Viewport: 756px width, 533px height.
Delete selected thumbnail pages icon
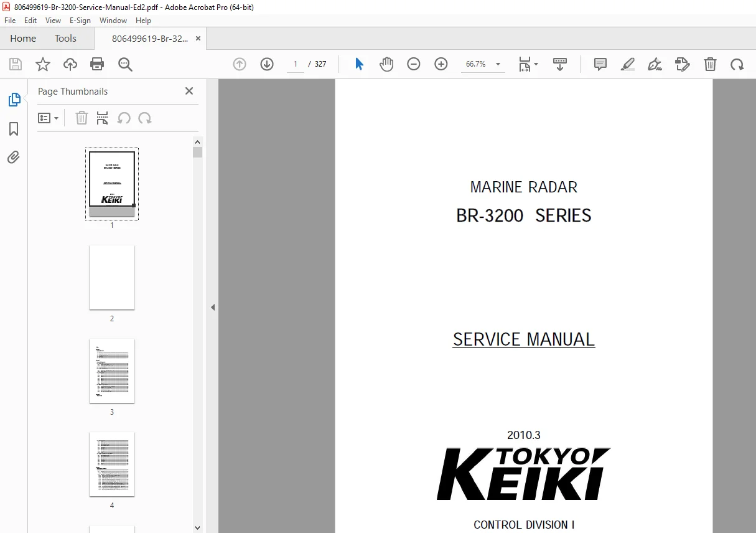click(x=82, y=118)
